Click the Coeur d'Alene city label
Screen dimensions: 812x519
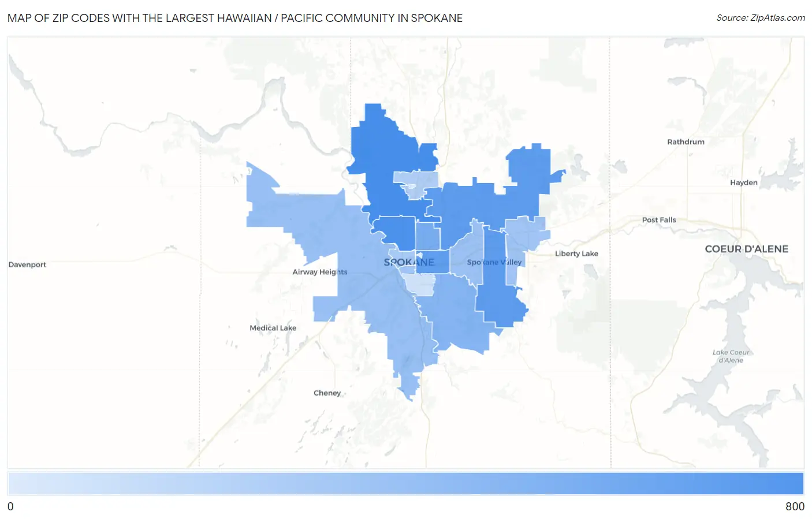point(746,249)
